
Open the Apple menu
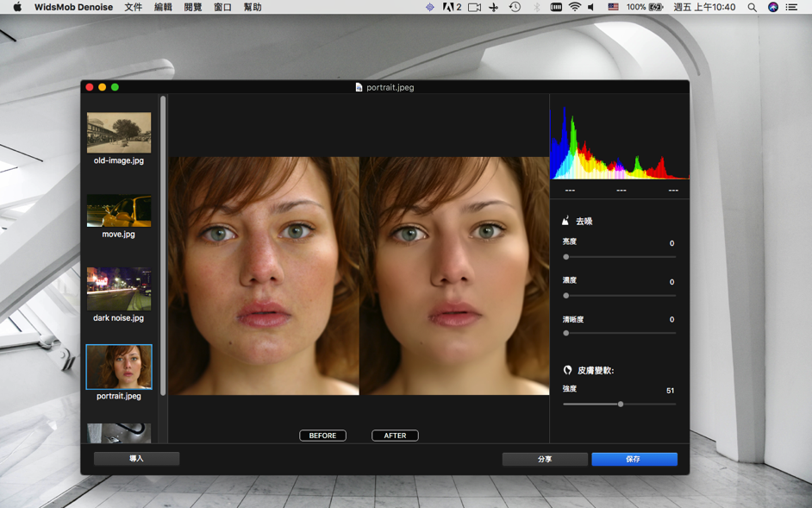tap(17, 7)
